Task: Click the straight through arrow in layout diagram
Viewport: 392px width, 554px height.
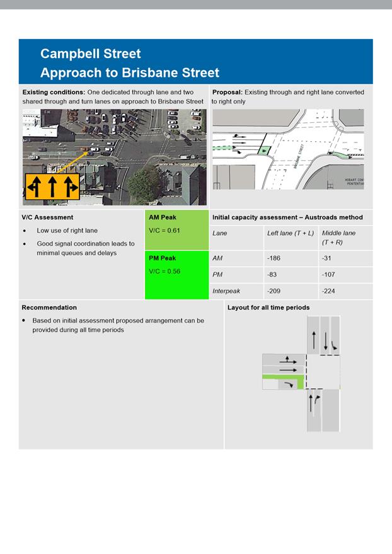Action: 288,370
